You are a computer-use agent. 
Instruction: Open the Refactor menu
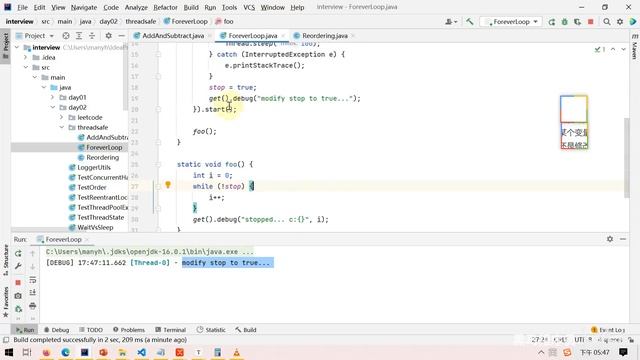[165, 7]
